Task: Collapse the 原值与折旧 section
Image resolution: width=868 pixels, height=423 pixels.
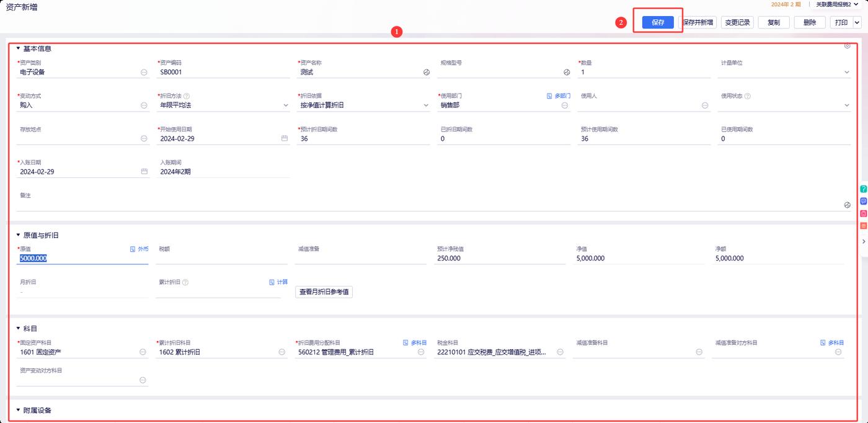Action: [x=19, y=235]
